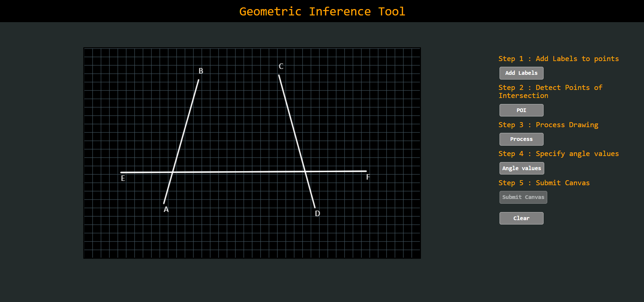Clear the canvas with the Clear button

(x=521, y=218)
